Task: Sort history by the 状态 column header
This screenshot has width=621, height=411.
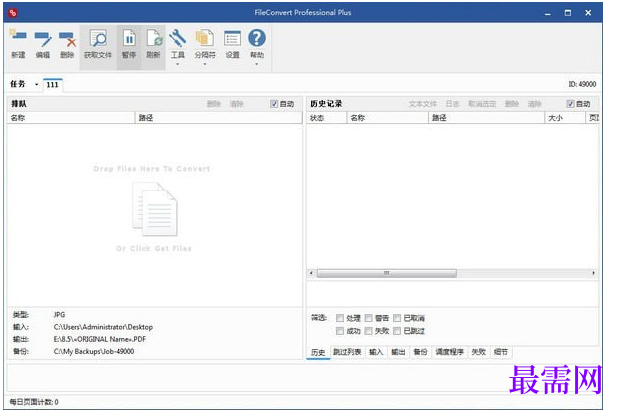Action: tap(327, 118)
